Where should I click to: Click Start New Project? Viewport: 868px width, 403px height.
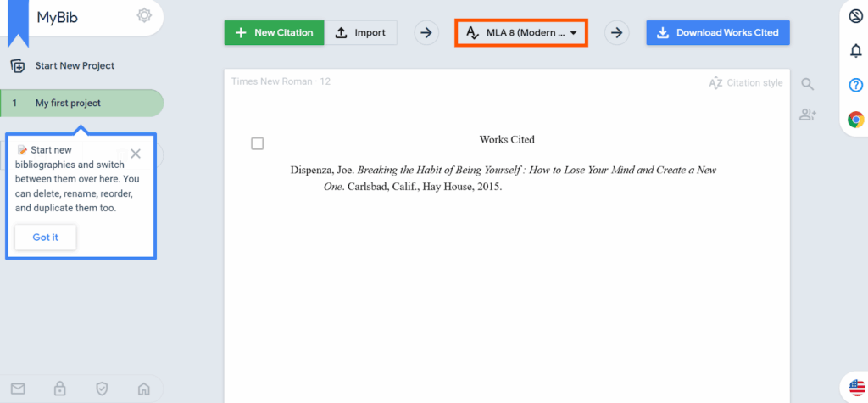click(75, 65)
